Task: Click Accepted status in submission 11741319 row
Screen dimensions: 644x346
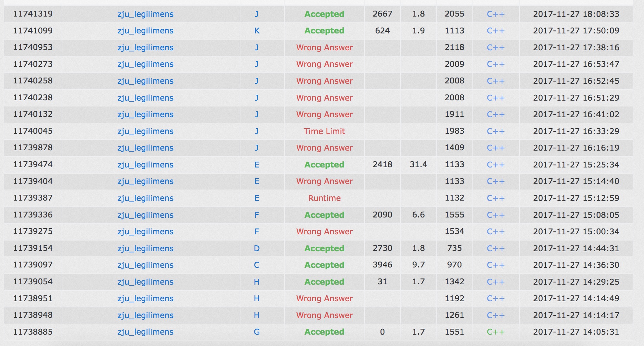Action: pos(324,14)
